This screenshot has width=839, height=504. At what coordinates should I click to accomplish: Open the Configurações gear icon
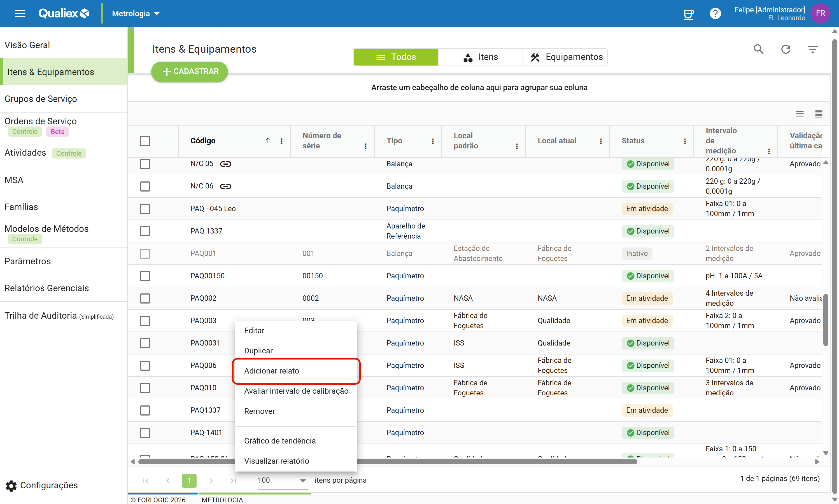(11, 486)
